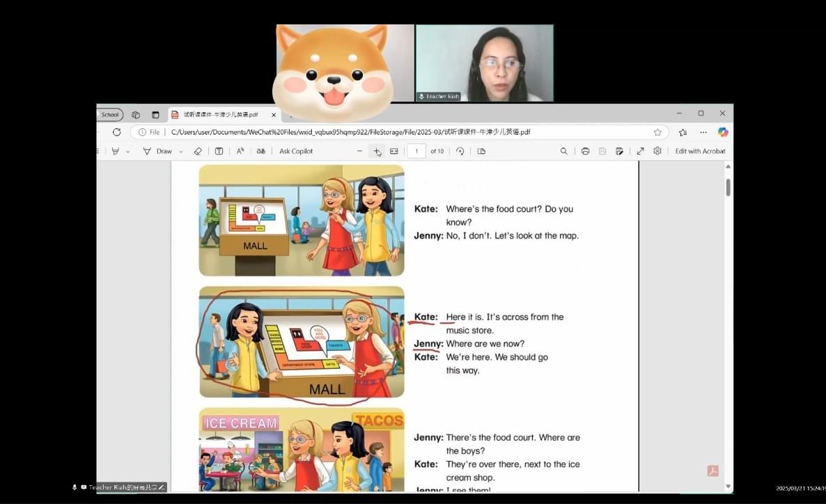The image size is (826, 504).
Task: Favorite this page with star icon
Action: click(657, 132)
